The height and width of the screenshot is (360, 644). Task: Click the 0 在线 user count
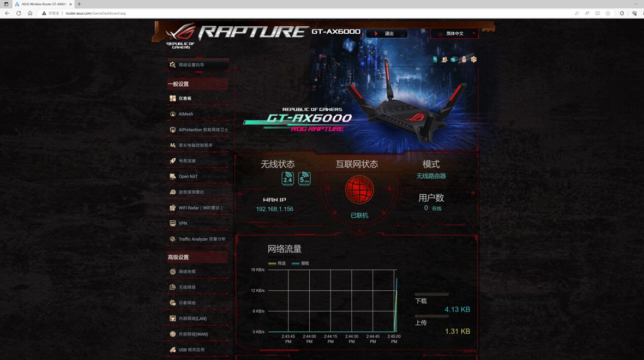[432, 208]
